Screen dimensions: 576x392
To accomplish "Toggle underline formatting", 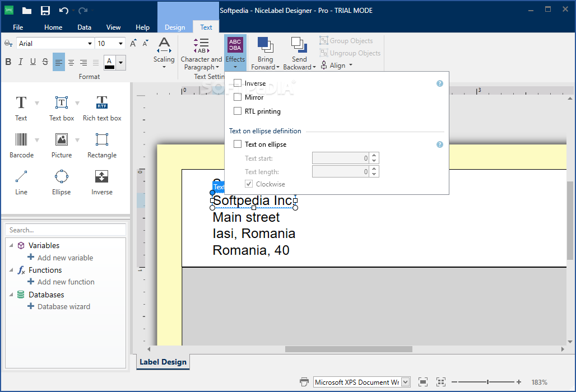I will click(x=33, y=62).
